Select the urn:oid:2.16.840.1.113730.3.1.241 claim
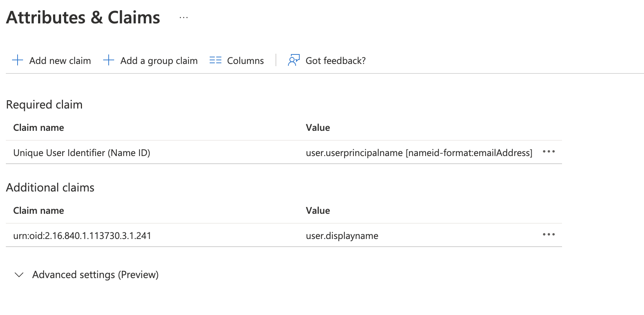 pyautogui.click(x=82, y=236)
